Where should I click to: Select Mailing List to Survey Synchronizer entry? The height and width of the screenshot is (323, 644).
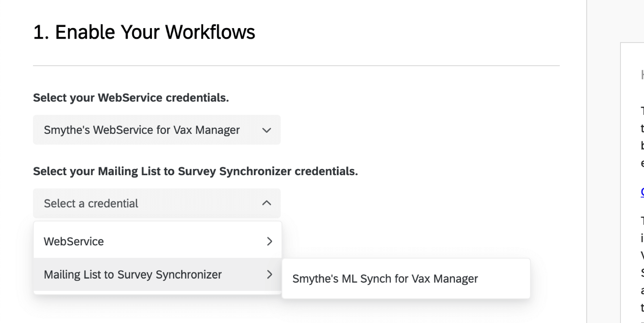tap(133, 274)
